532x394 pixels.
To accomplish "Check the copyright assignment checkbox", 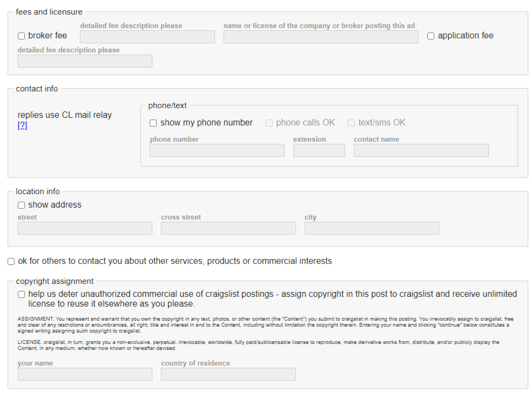I will [22, 295].
